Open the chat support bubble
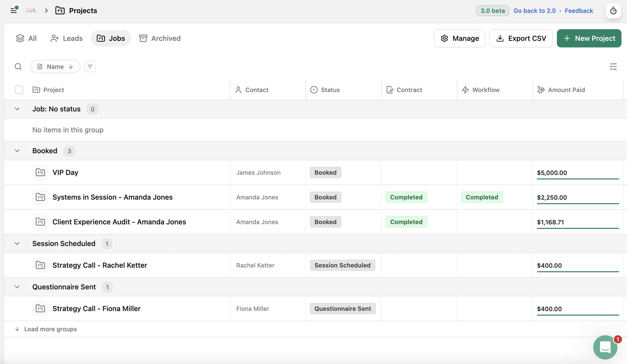This screenshot has height=364, width=627. [605, 347]
